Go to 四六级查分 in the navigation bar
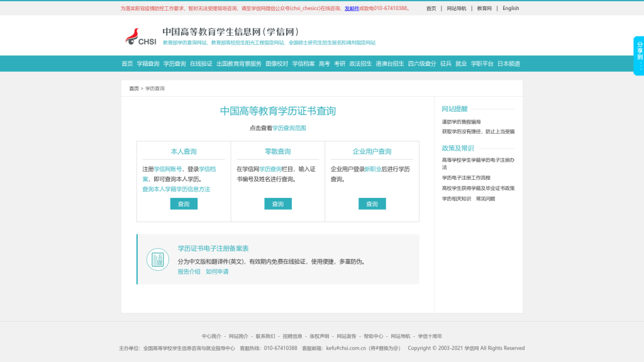This screenshot has height=362, width=644. click(x=422, y=63)
